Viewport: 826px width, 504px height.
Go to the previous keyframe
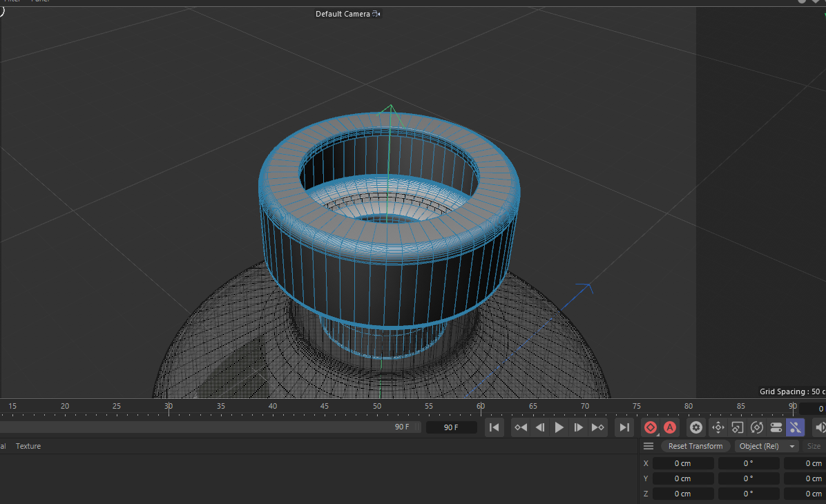pyautogui.click(x=521, y=427)
